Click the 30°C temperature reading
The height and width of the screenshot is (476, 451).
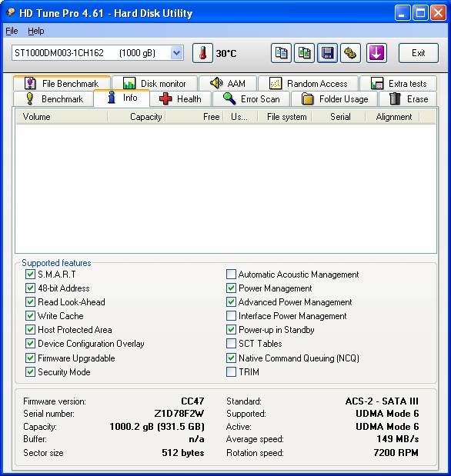click(226, 53)
